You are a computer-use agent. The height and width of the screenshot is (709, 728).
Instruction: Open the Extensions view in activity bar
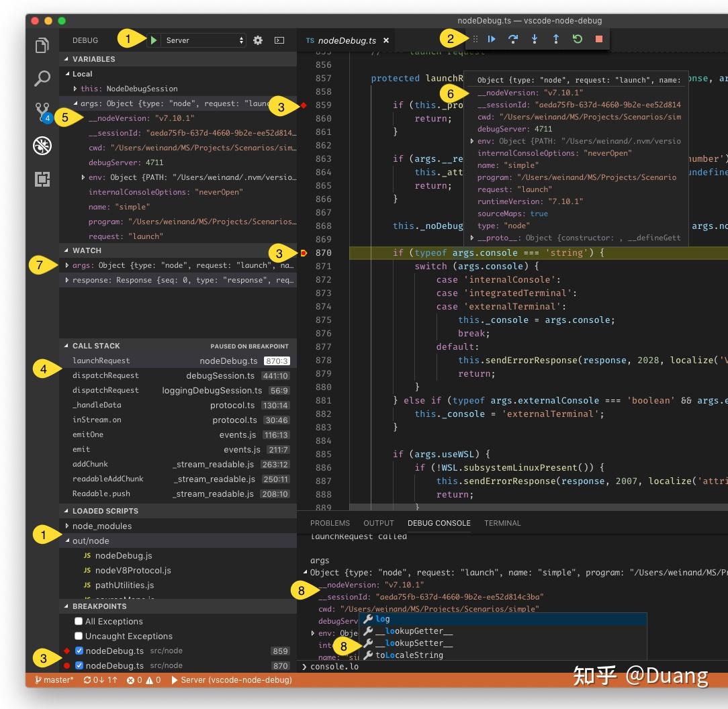pyautogui.click(x=42, y=179)
